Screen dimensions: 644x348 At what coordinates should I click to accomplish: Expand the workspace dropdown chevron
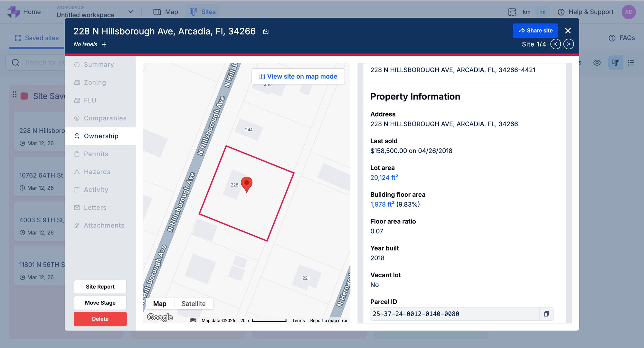(131, 12)
